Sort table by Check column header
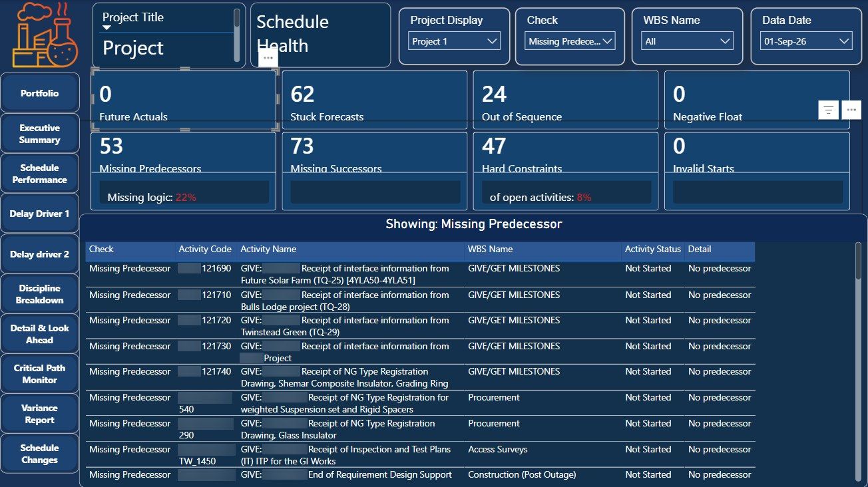The image size is (868, 487). (x=130, y=249)
